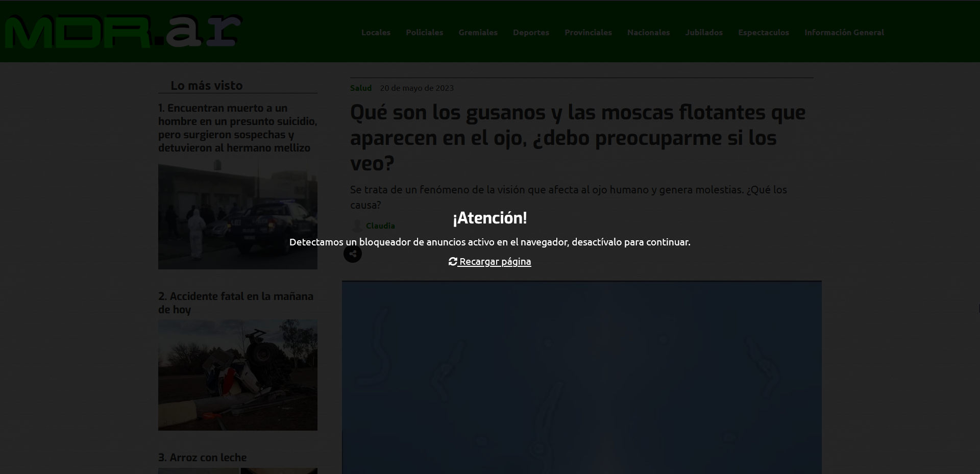Click the author name Claudia
Viewport: 980px width, 474px height.
click(380, 226)
